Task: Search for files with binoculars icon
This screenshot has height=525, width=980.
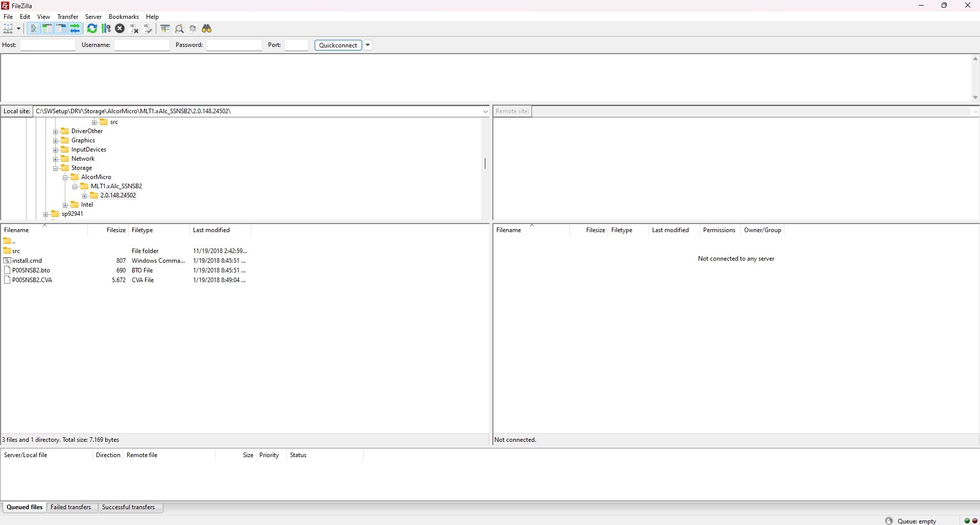Action: [x=207, y=29]
